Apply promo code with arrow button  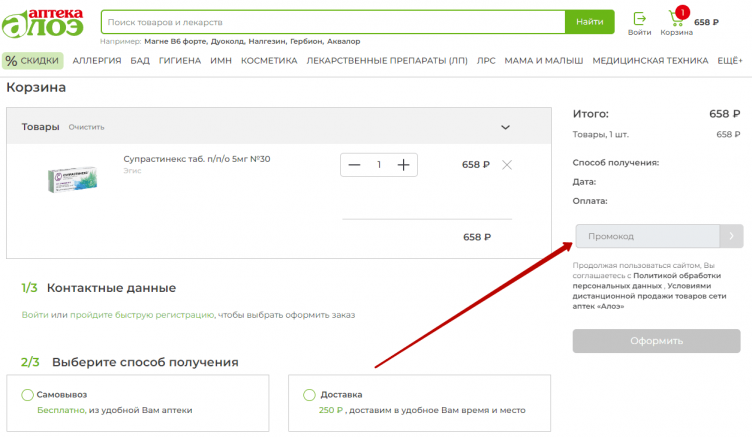point(731,237)
